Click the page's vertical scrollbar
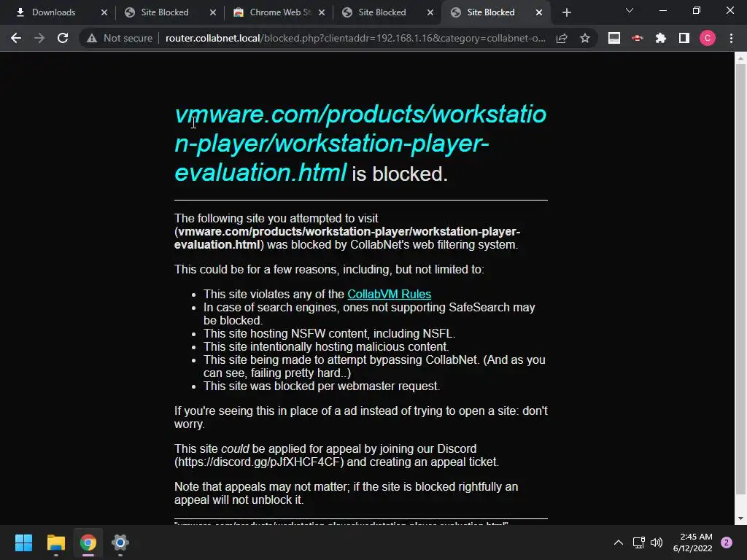This screenshot has width=747, height=560. click(740, 279)
